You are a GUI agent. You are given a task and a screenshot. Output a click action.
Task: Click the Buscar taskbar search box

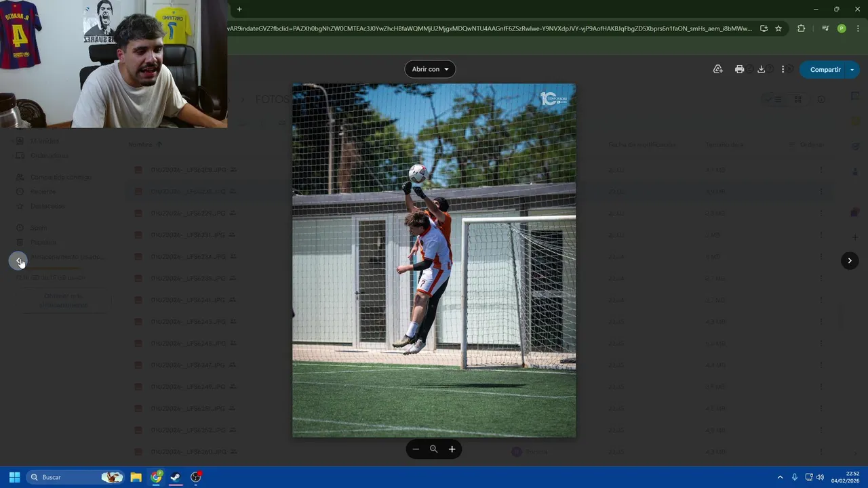tap(76, 477)
